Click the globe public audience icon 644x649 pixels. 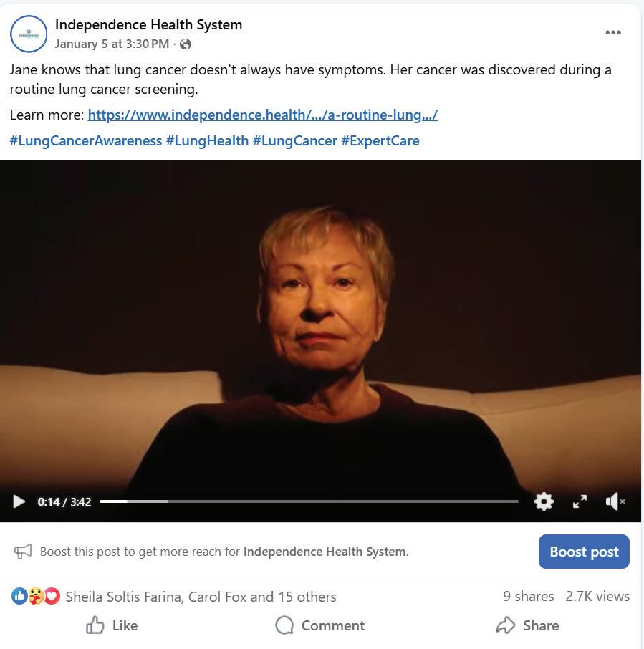pos(186,44)
